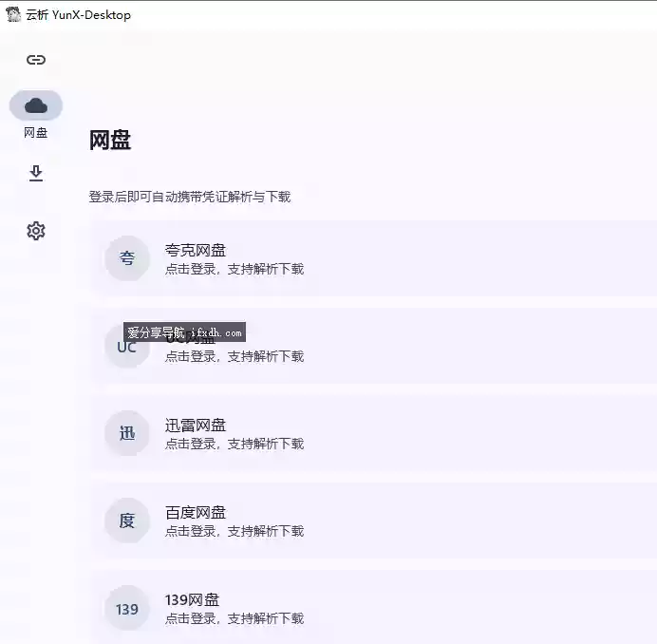Click 点击登录 subtitle in UC card
Viewport: 657px width, 644px height.
(x=235, y=357)
